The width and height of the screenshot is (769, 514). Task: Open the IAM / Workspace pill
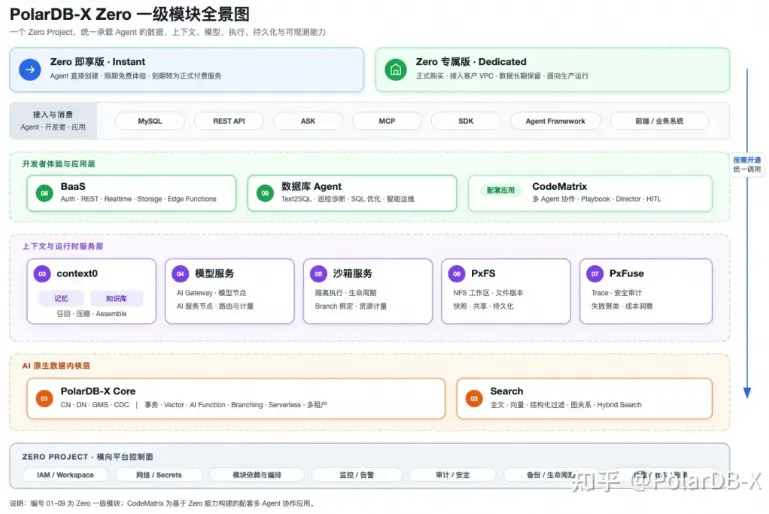(x=65, y=475)
